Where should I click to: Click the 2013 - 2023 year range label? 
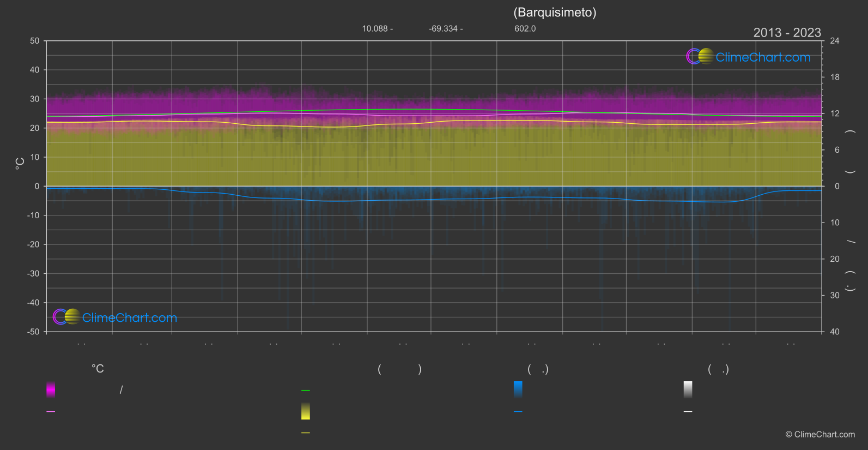787,33
